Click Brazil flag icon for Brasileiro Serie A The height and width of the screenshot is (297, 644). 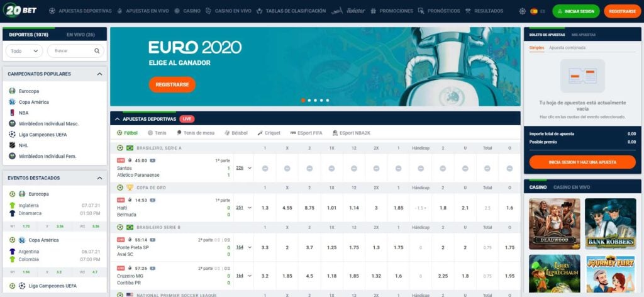130,148
